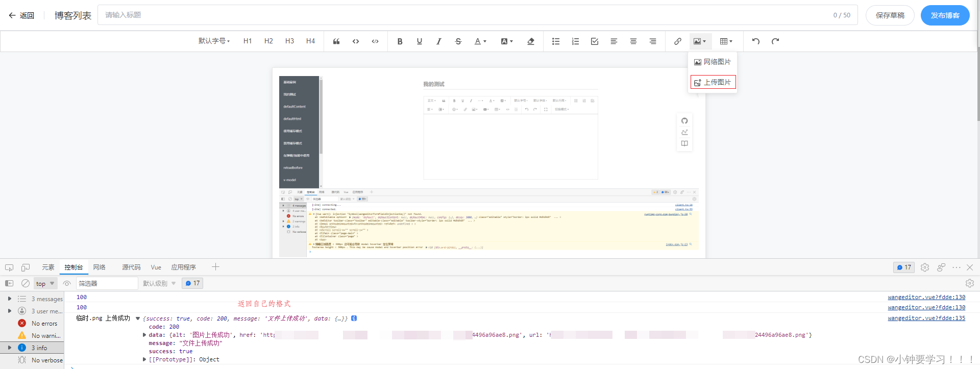This screenshot has height=369, width=980.
Task: Toggle bold formatting
Action: point(400,41)
